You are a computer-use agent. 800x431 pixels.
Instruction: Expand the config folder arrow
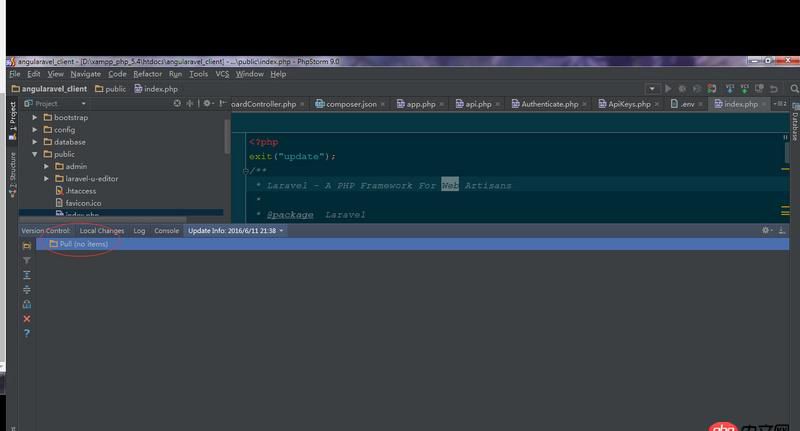click(35, 130)
